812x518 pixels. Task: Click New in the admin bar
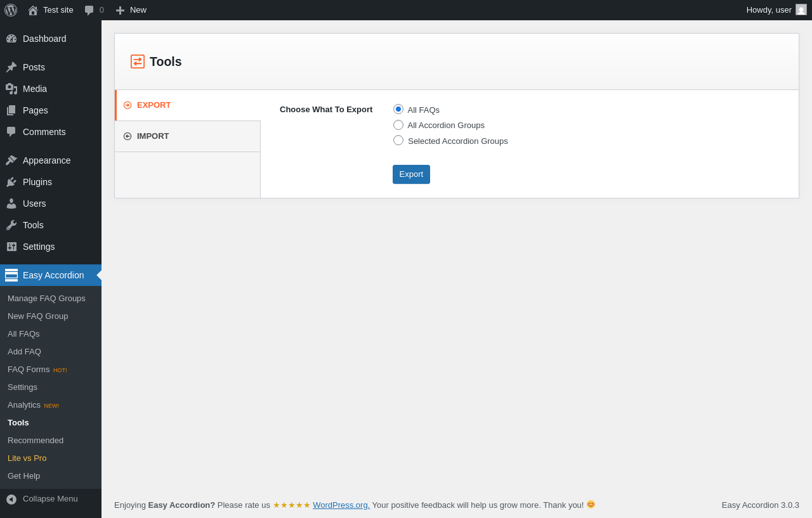(138, 10)
